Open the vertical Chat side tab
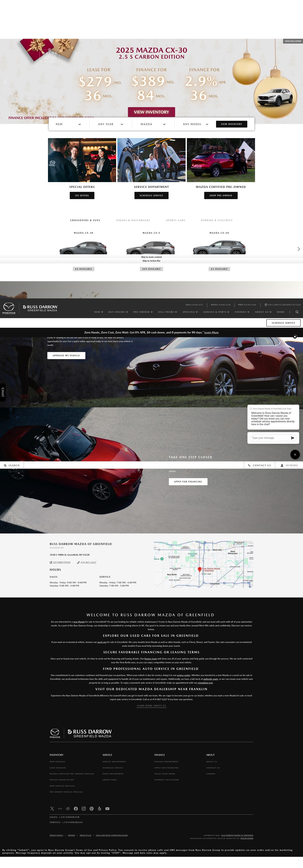Screen dimensions: 303x868 point(3,392)
